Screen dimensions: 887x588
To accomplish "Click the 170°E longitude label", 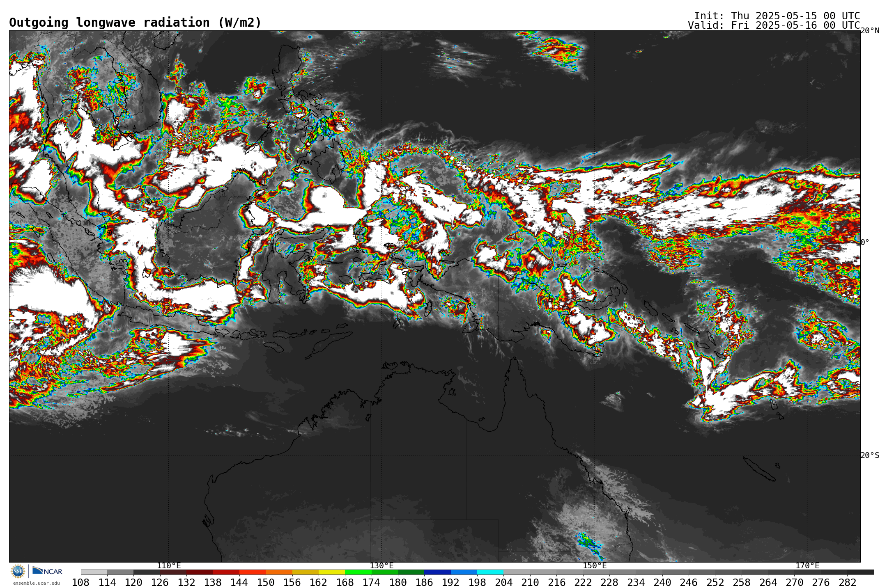I will 807,565.
